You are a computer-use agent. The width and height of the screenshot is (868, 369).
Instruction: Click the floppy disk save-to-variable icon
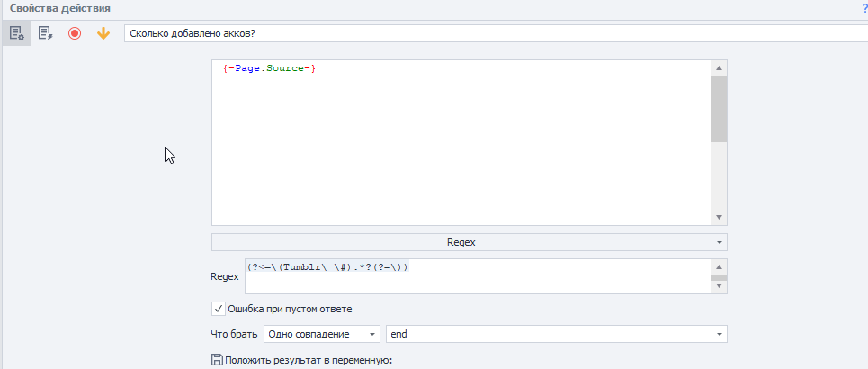217,360
